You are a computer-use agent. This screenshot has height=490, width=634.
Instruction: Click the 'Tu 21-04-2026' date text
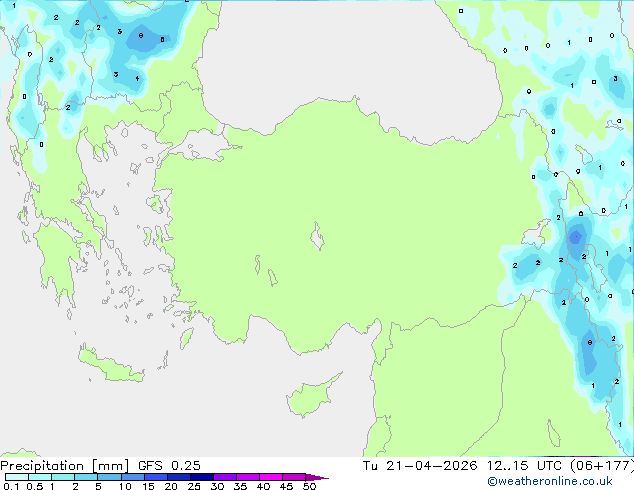[420, 466]
